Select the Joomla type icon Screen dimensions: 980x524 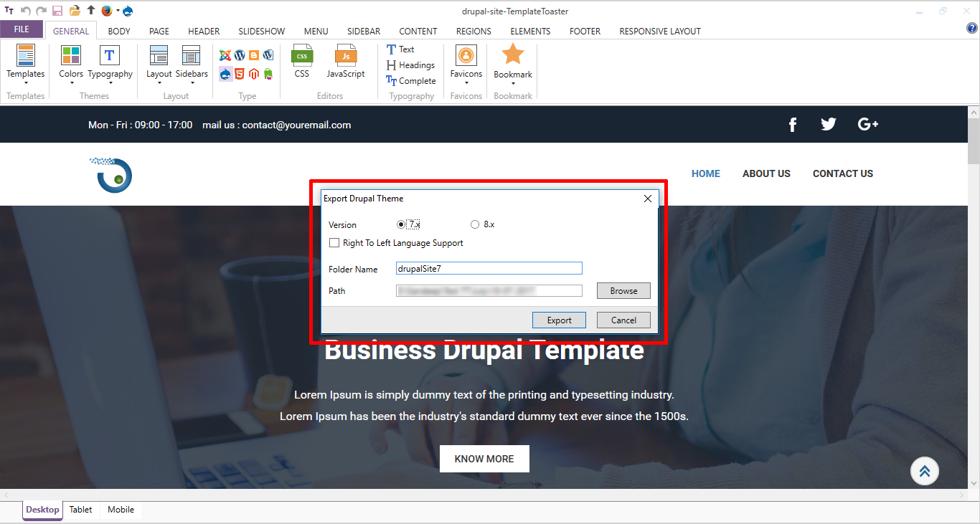click(225, 55)
